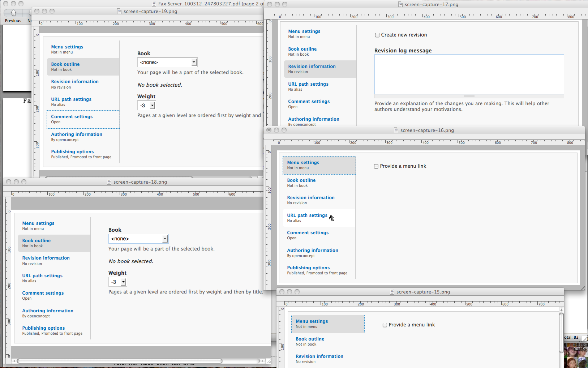Open Publishing options tab in screen-capture-18
The width and height of the screenshot is (588, 368).
coord(54,331)
